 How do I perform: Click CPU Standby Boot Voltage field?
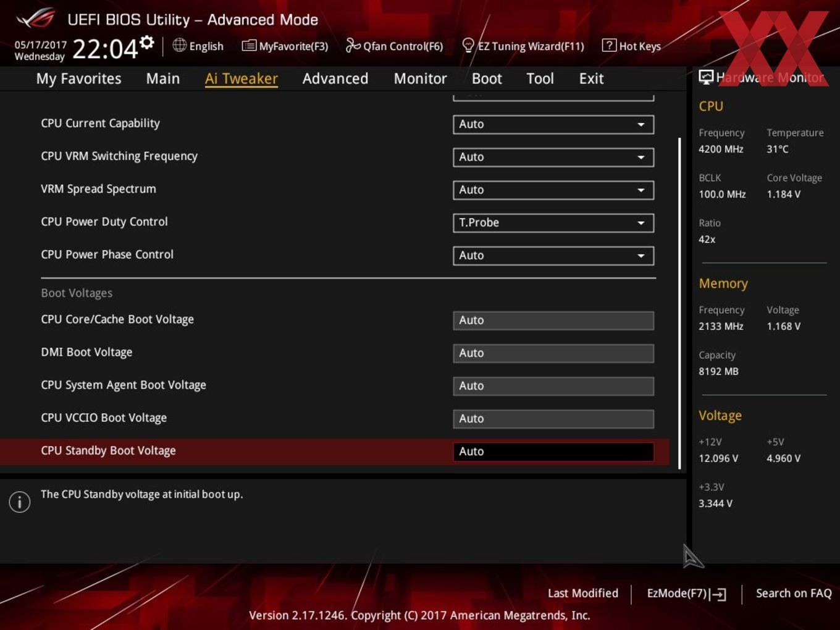click(x=553, y=451)
